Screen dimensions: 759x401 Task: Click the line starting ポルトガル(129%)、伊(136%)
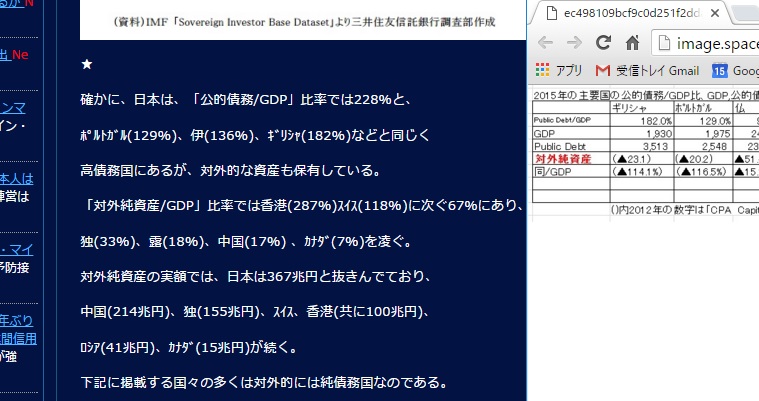[255, 135]
